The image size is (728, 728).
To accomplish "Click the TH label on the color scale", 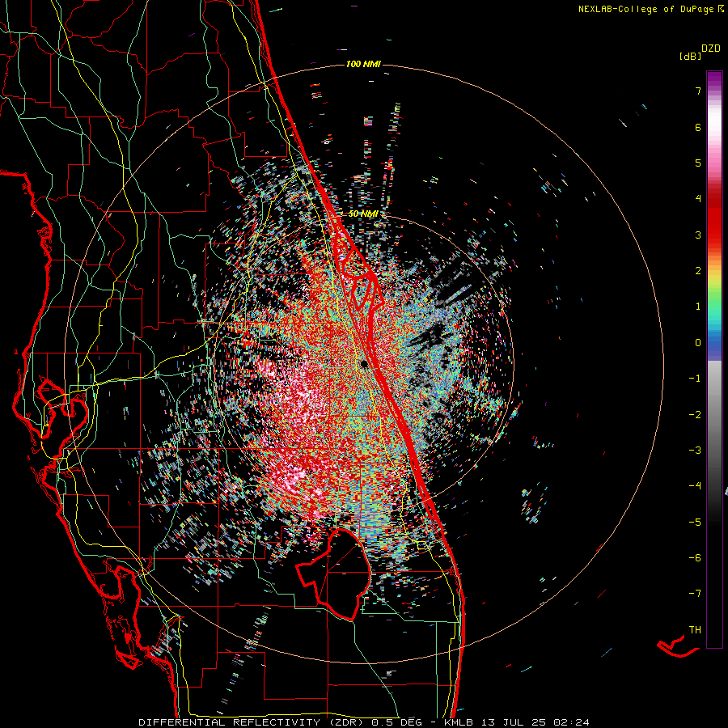I will (695, 630).
